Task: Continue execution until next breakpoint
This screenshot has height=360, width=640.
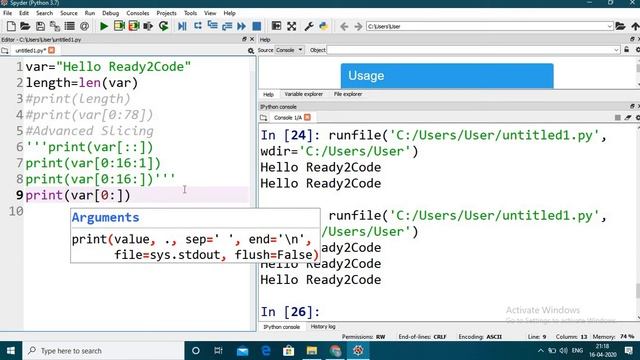Action: (242, 26)
